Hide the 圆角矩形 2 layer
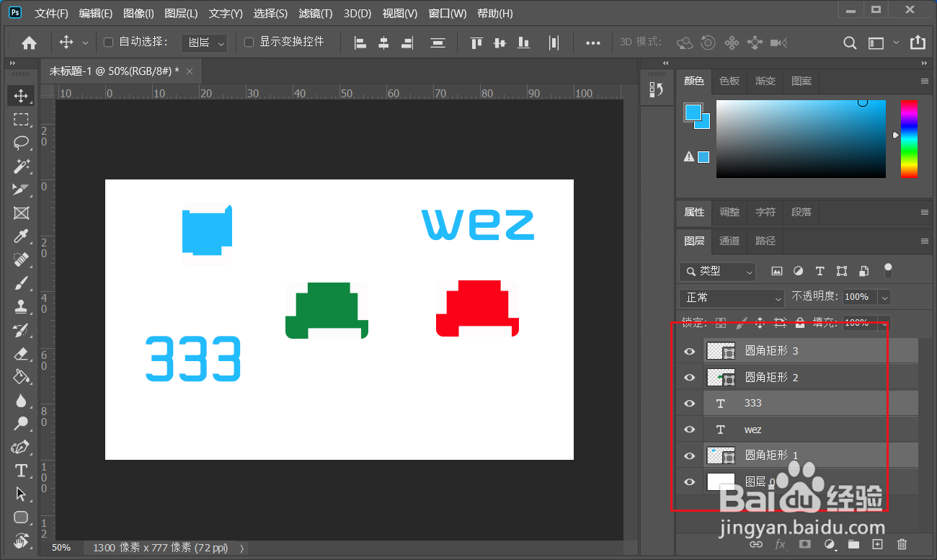937x560 pixels. [x=690, y=377]
